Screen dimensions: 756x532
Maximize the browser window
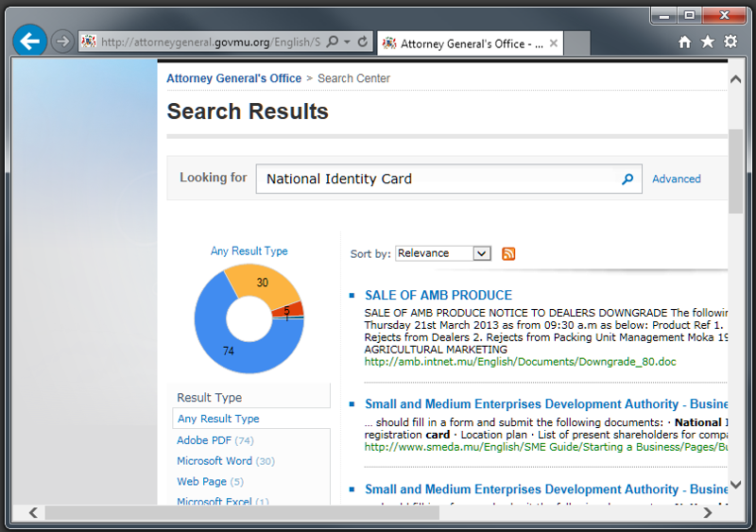(x=690, y=16)
